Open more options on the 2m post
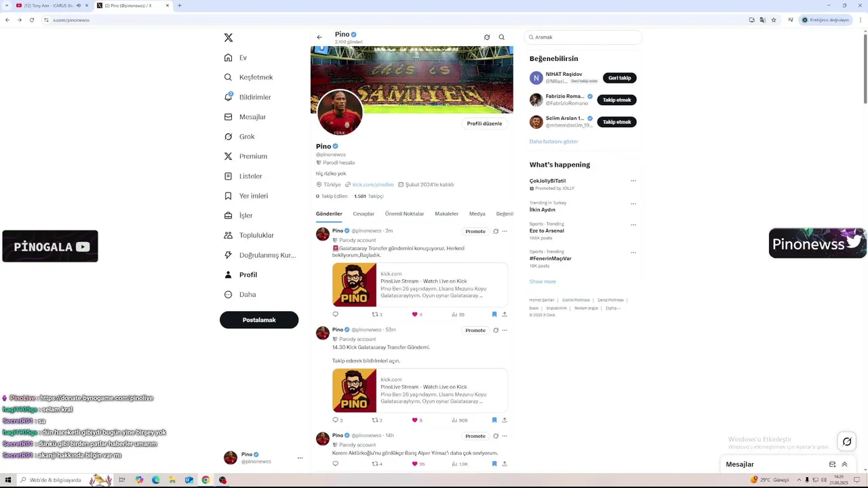 coord(505,231)
